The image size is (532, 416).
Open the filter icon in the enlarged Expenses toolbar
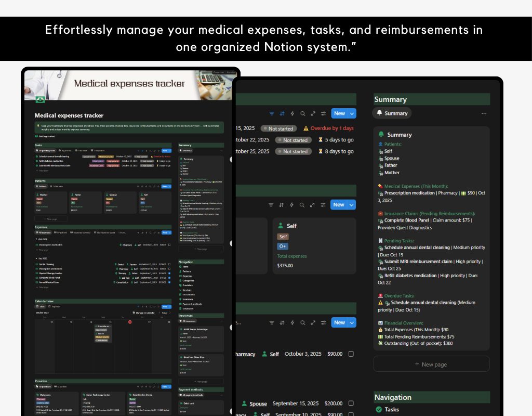coord(271,322)
